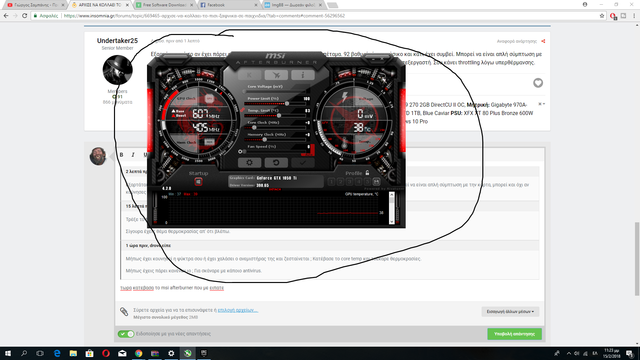The width and height of the screenshot is (640, 360).
Task: Apply Afterburner settings with checkmark button
Action: point(303,162)
